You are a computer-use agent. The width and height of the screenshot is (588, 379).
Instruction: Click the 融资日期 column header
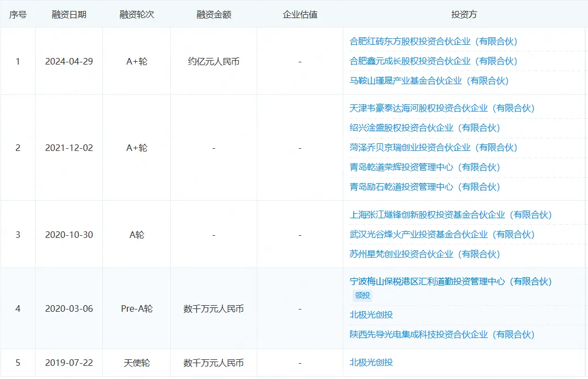(x=69, y=15)
